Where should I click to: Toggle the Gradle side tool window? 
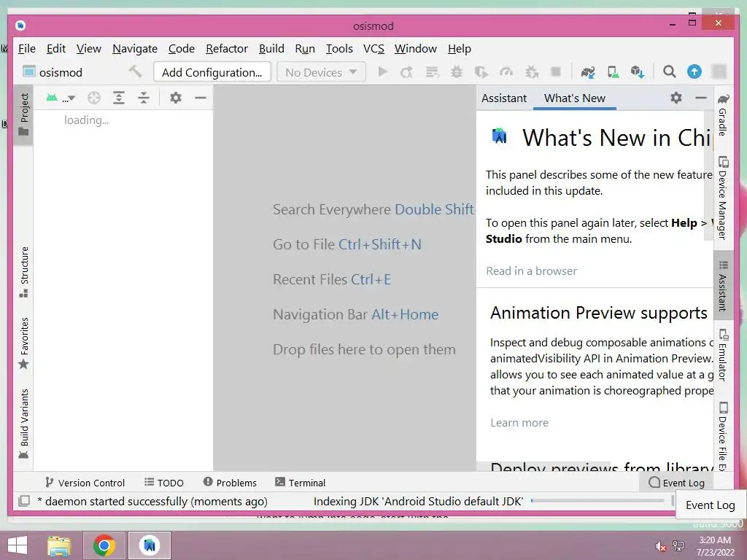click(x=723, y=115)
